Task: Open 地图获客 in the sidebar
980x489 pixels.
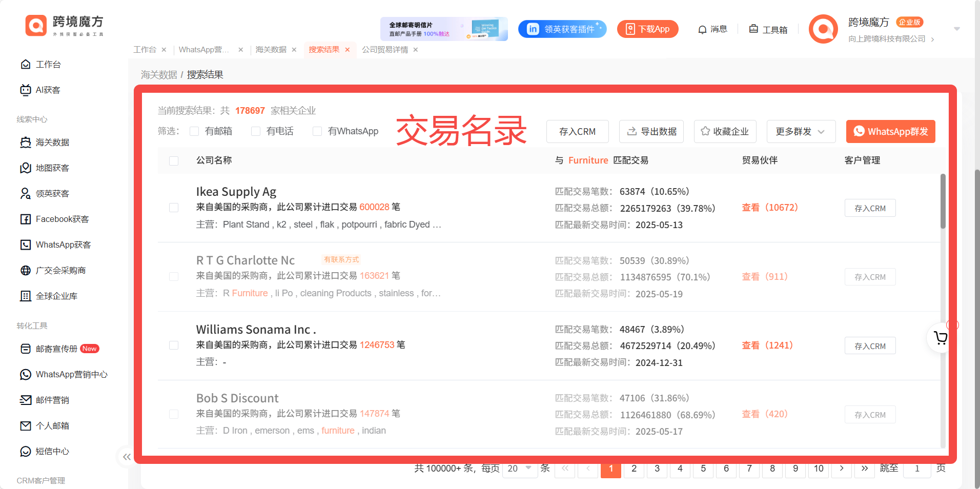Action: click(45, 168)
